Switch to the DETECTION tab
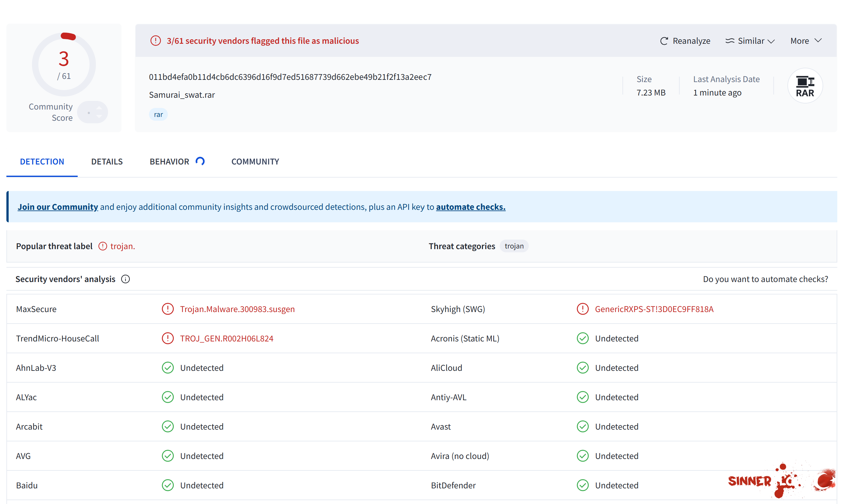844x504 pixels. click(42, 162)
